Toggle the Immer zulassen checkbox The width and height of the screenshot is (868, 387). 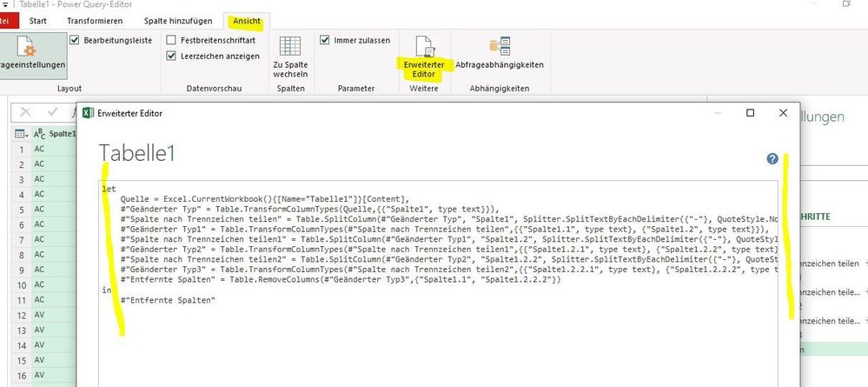coord(325,41)
